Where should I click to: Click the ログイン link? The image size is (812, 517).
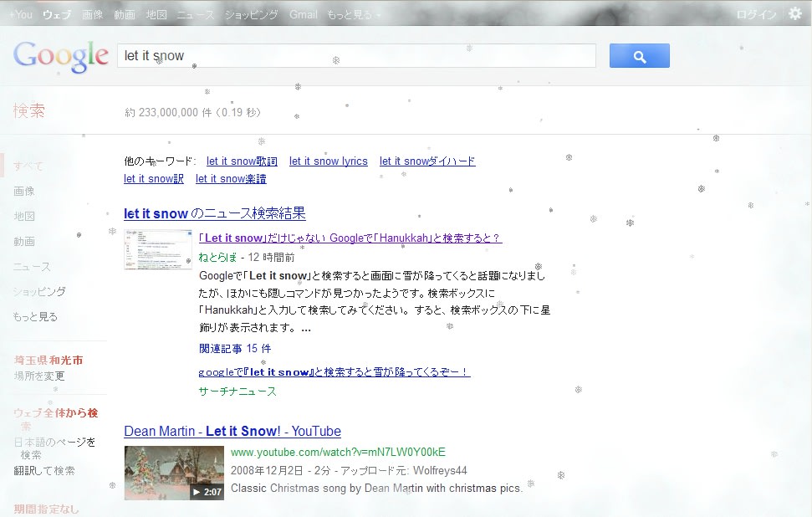click(x=756, y=14)
